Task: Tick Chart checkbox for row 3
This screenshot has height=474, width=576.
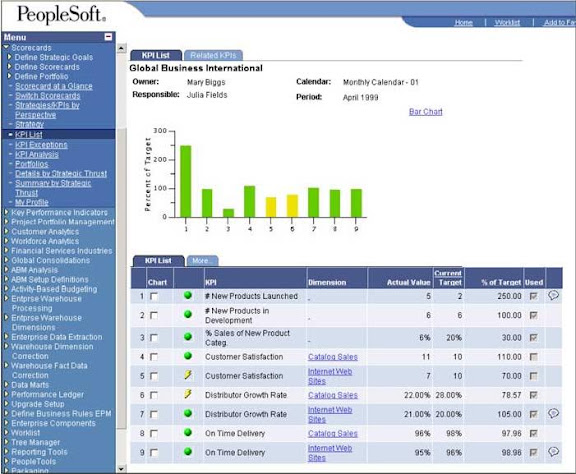Action: [154, 338]
